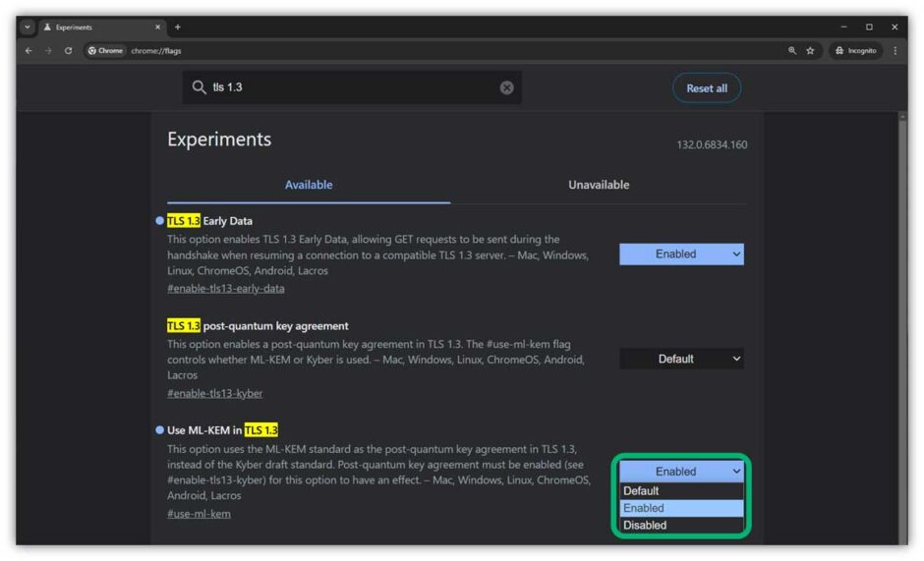Click the address bar URL chrome://flags
The height and width of the screenshot is (561, 924).
click(156, 51)
